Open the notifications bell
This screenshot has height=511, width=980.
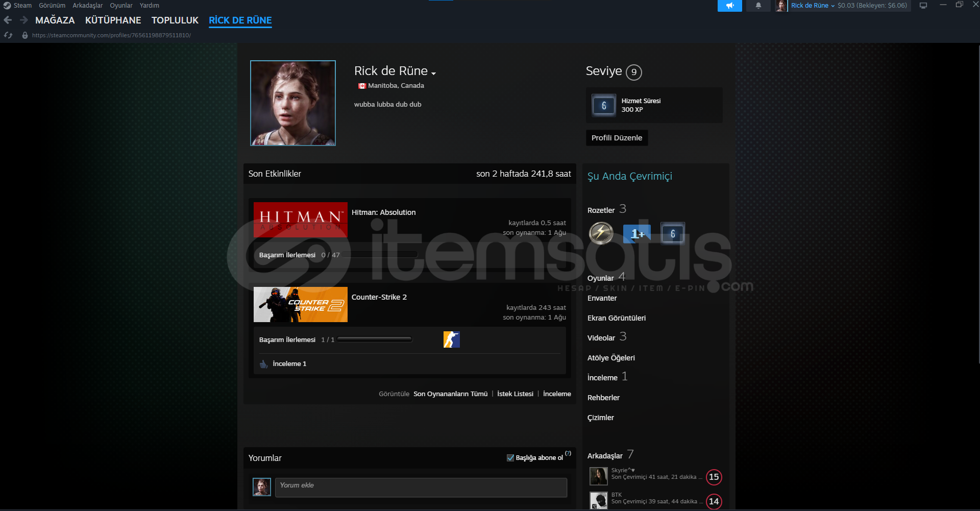[758, 6]
